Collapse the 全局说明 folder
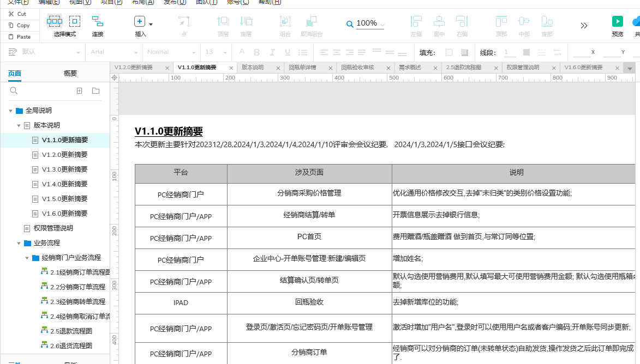640x364 pixels. (11, 111)
